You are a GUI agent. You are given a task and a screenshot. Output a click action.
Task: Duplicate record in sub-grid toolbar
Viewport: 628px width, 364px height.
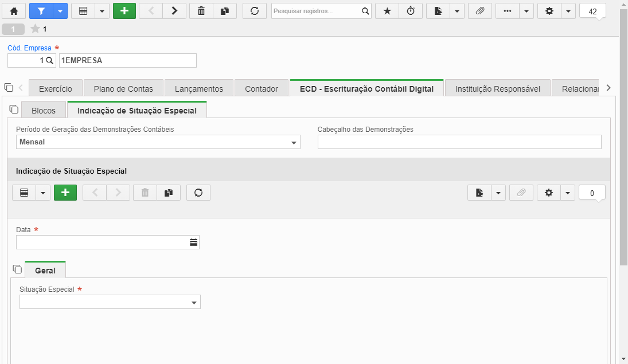(169, 193)
